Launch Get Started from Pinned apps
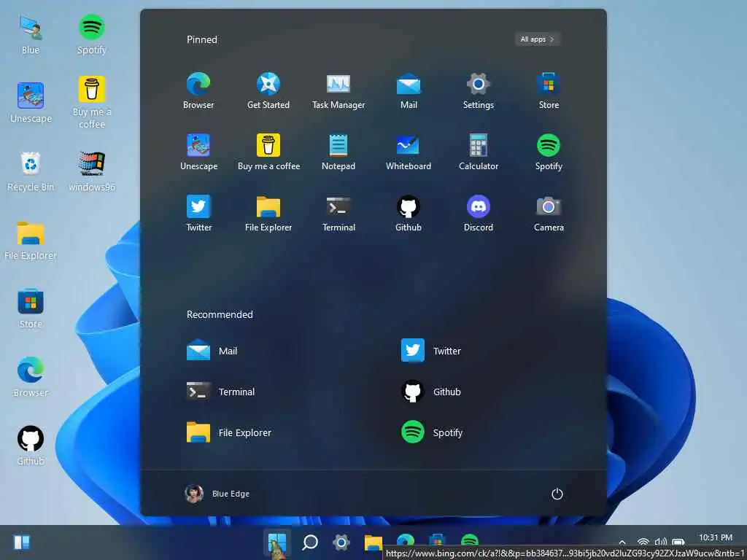 (268, 90)
